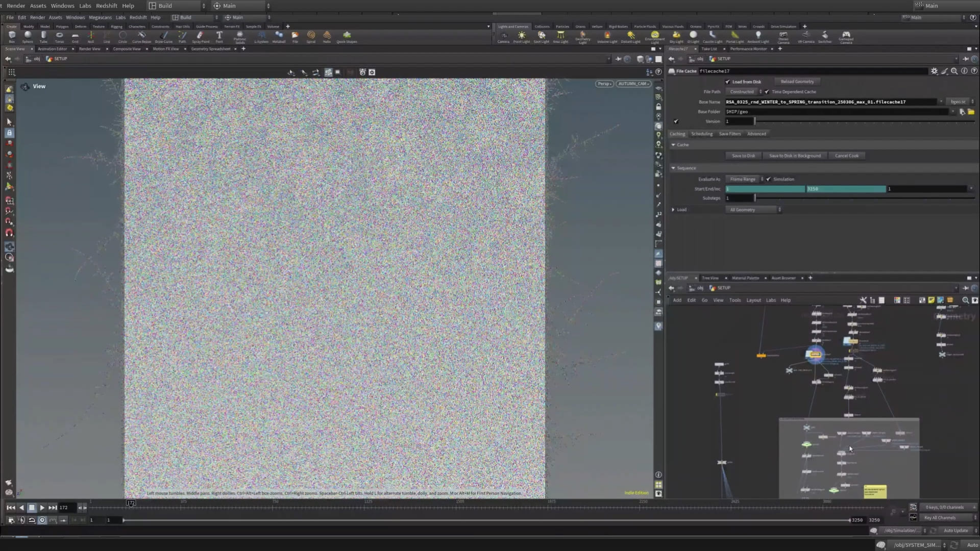The width and height of the screenshot is (980, 551).
Task: Click the Font shelf tool
Action: 219,36
